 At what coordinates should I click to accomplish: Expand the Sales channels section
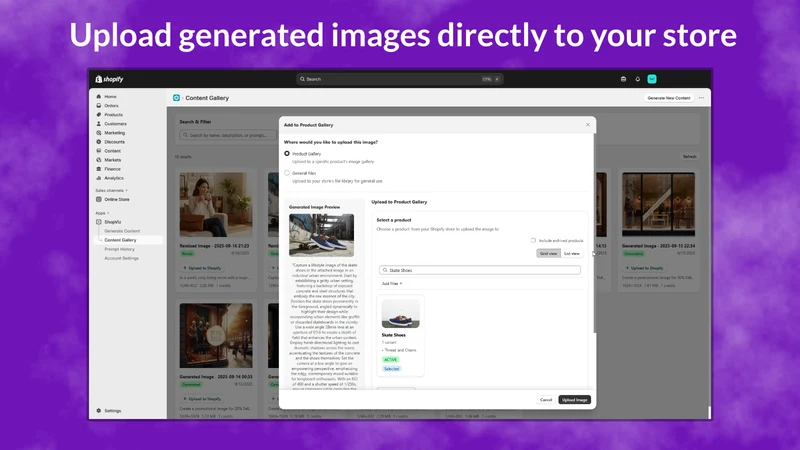point(111,190)
